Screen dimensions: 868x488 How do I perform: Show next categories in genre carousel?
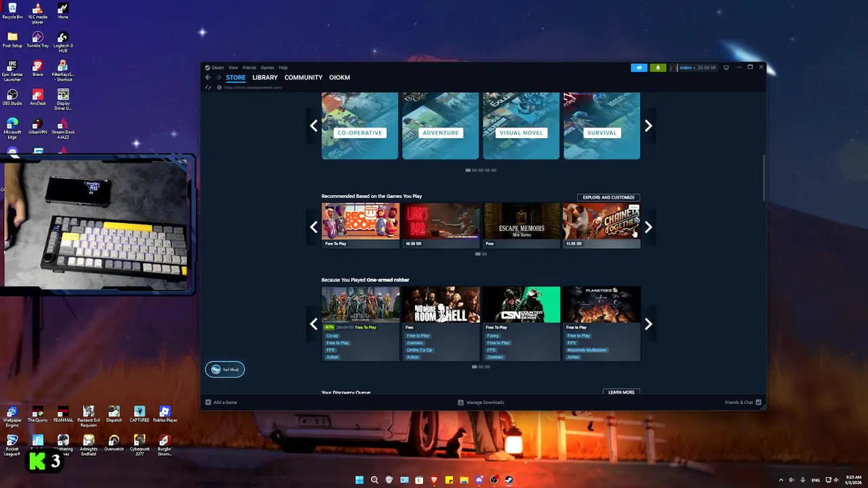tap(648, 126)
